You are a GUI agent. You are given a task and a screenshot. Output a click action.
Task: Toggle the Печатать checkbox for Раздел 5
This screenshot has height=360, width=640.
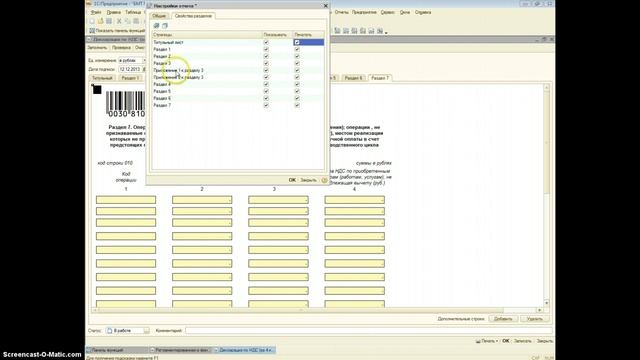(297, 91)
